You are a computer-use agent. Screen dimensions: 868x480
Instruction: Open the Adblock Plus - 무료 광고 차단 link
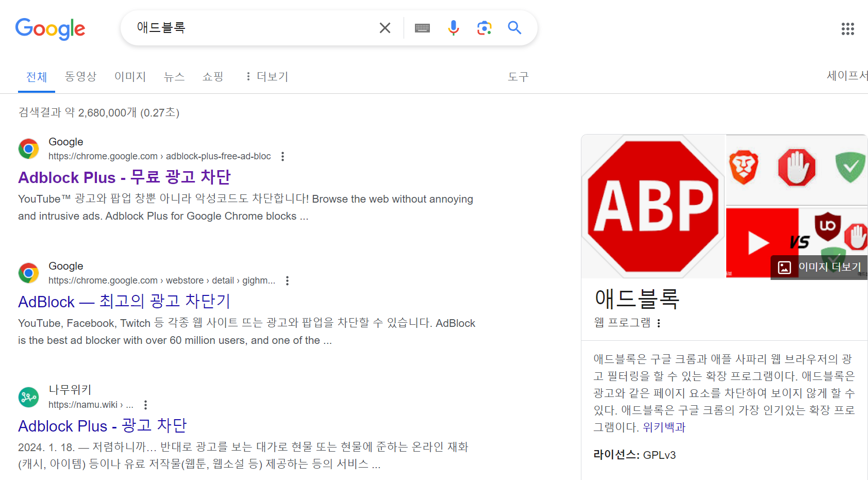pos(124,177)
